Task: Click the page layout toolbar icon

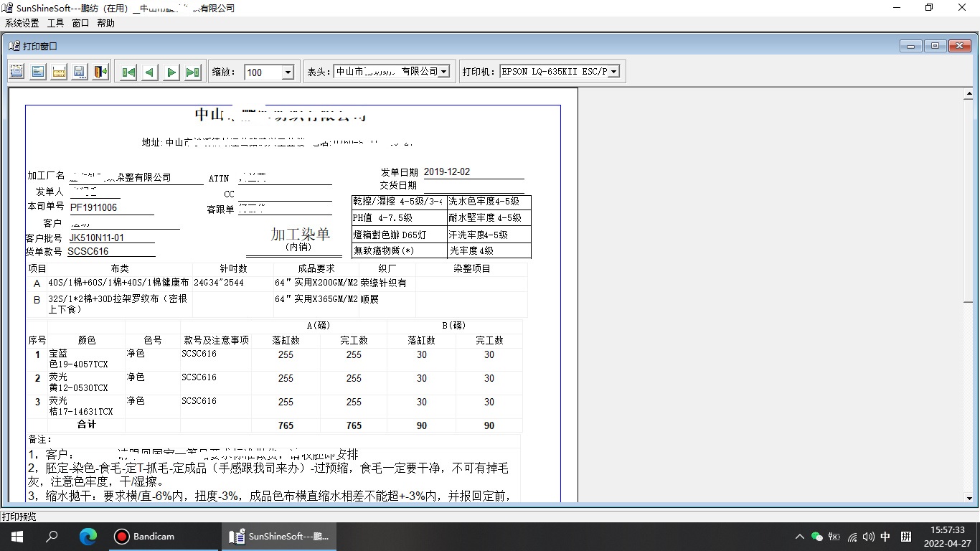Action: point(38,72)
